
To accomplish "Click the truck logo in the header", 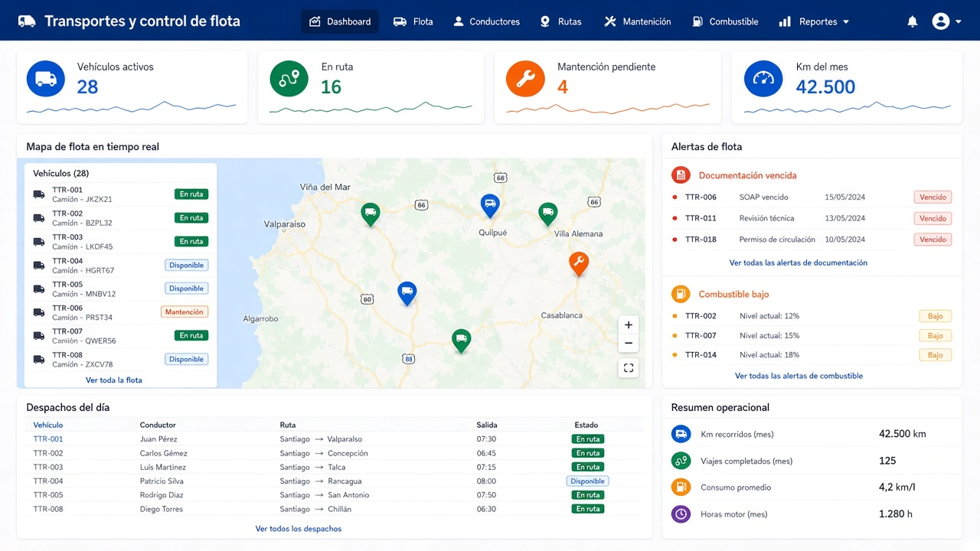I will pyautogui.click(x=27, y=21).
